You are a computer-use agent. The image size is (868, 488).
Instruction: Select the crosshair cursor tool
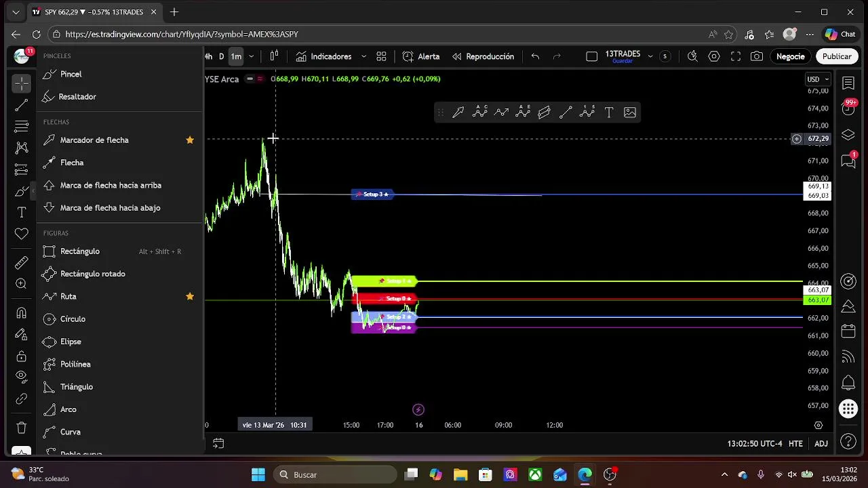(22, 83)
